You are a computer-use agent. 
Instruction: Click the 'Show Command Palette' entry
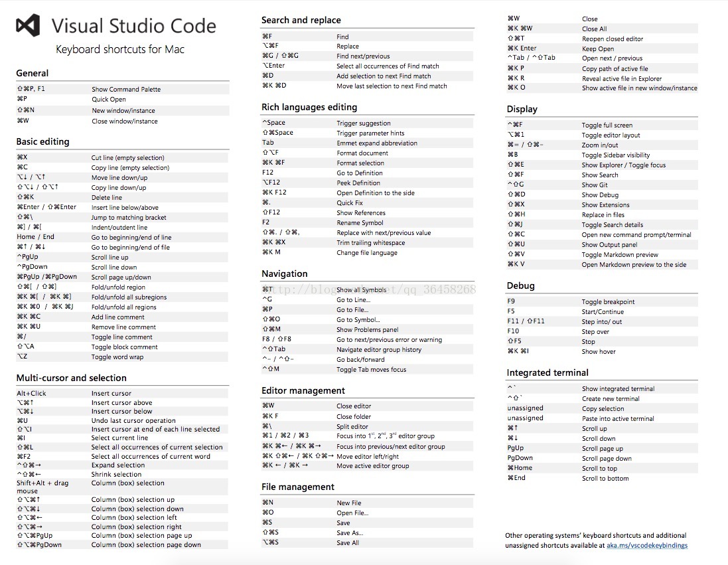126,89
